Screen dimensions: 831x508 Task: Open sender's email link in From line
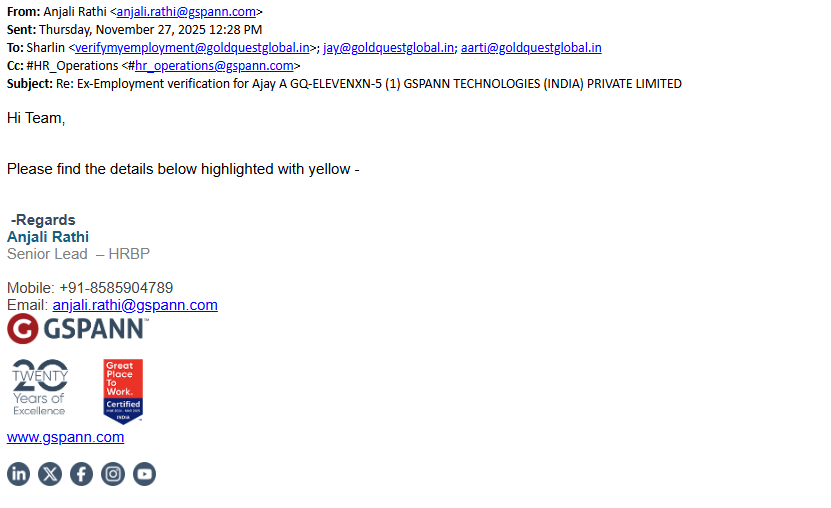click(186, 12)
